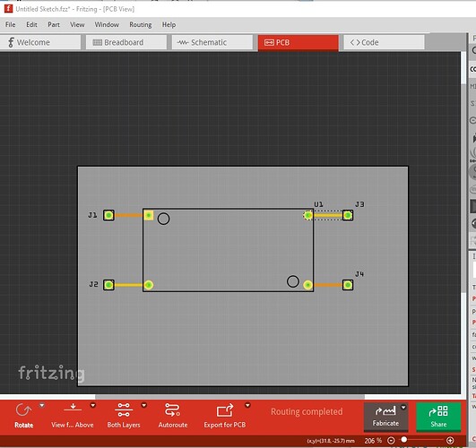
Task: Run the Autoroute tool
Action: pyautogui.click(x=172, y=415)
